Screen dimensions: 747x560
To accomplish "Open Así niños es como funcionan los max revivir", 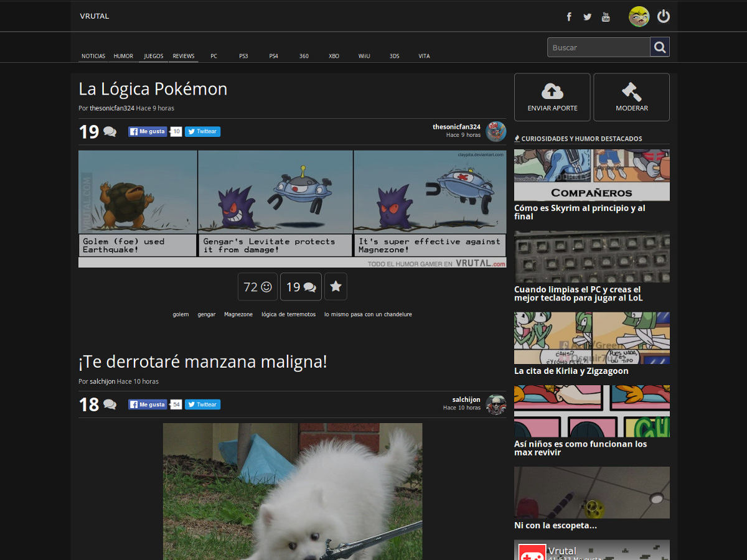I will tap(581, 448).
